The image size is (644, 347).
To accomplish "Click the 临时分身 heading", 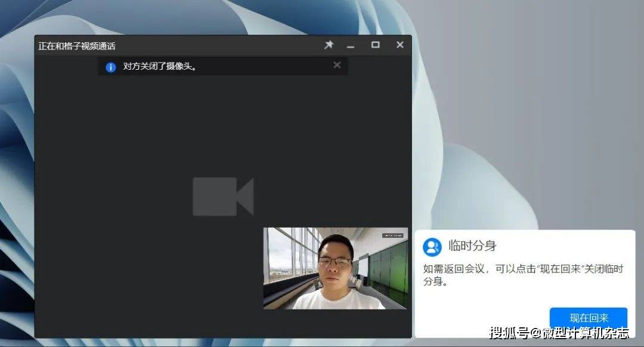I will point(472,246).
